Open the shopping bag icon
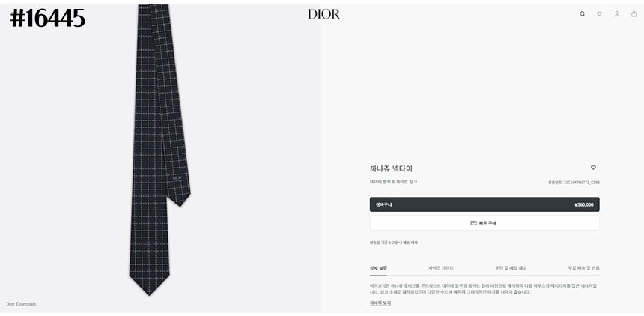This screenshot has height=316, width=644. (x=634, y=14)
